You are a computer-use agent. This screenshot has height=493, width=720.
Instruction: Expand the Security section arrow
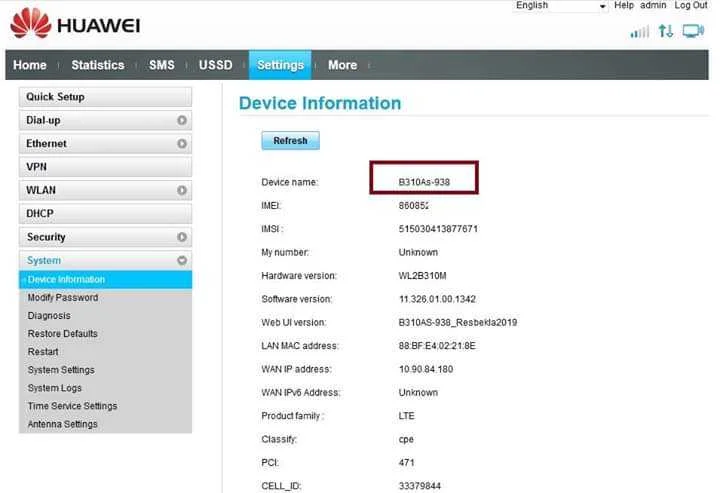[x=182, y=237]
